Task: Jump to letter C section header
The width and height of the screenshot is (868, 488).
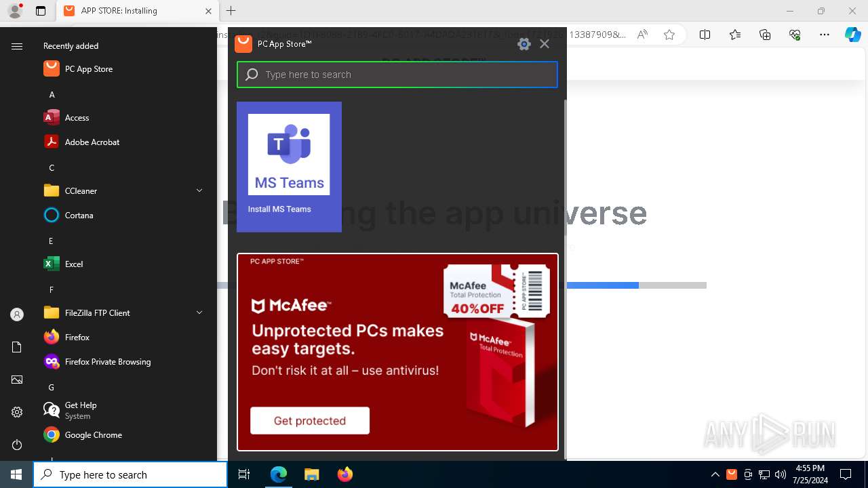Action: [52, 168]
